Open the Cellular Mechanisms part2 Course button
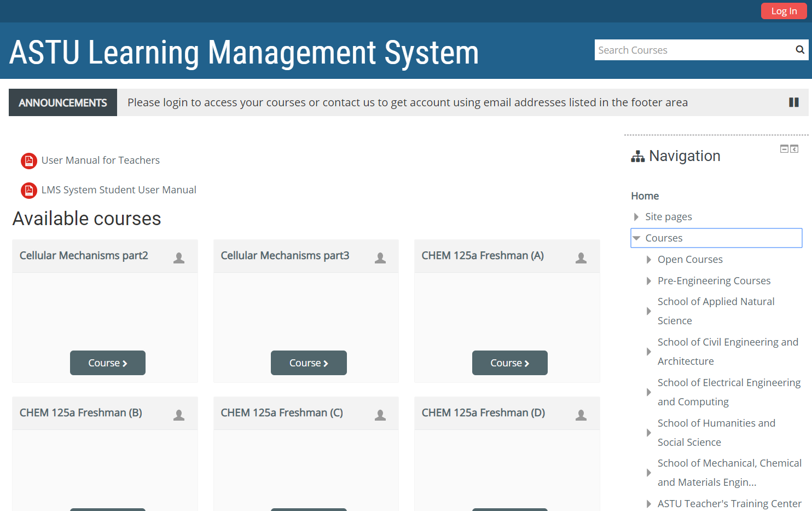This screenshot has width=812, height=511. (x=108, y=363)
